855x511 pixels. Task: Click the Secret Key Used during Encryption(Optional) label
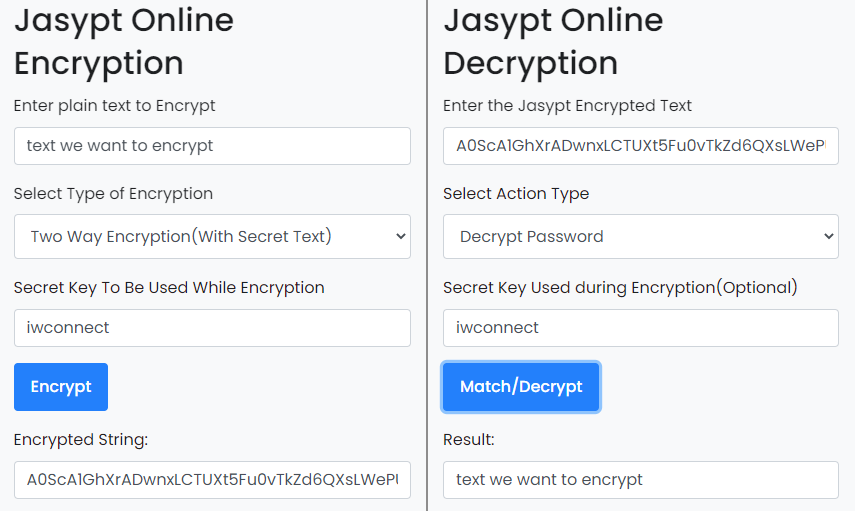tap(620, 288)
